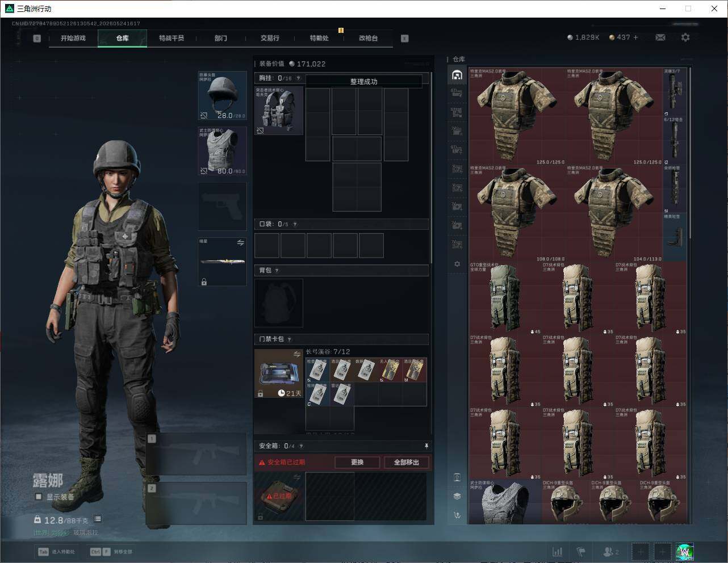Screen dimensions: 728x563
Task: Click the help icon beside 门禁卡包
Action: pyautogui.click(x=289, y=339)
